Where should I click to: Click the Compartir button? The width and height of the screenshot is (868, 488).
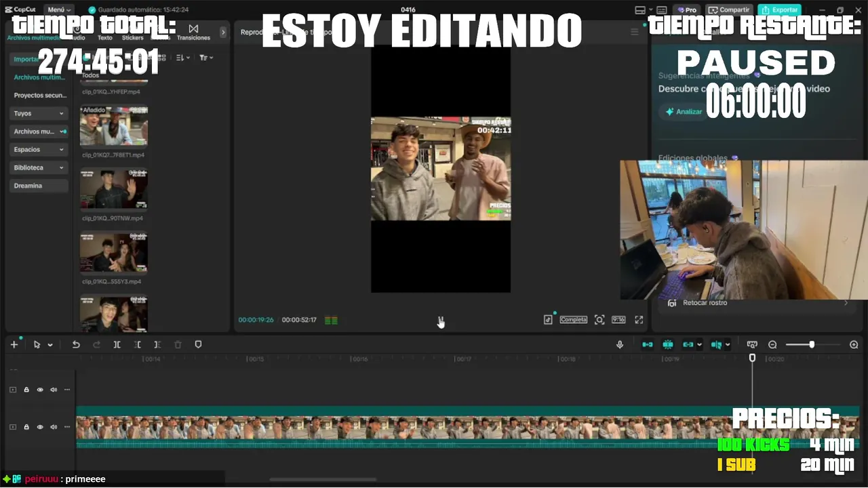coord(729,10)
